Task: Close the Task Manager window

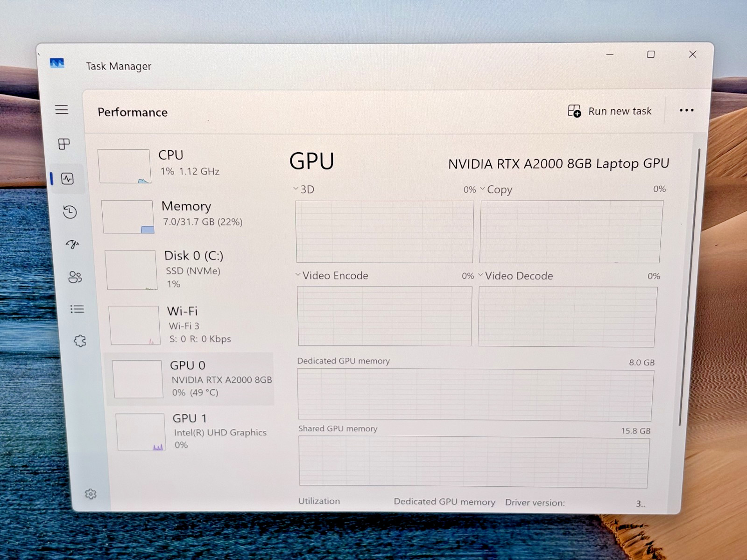Action: 692,54
